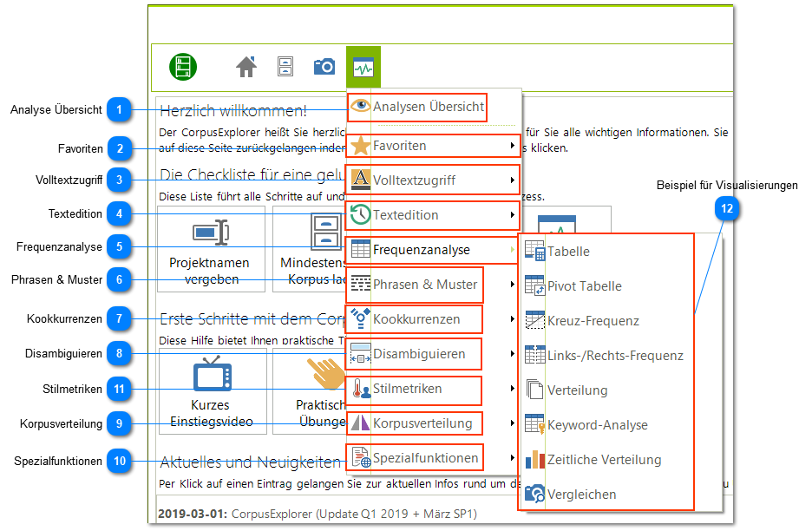Select Textedition from the menu

tap(433, 215)
